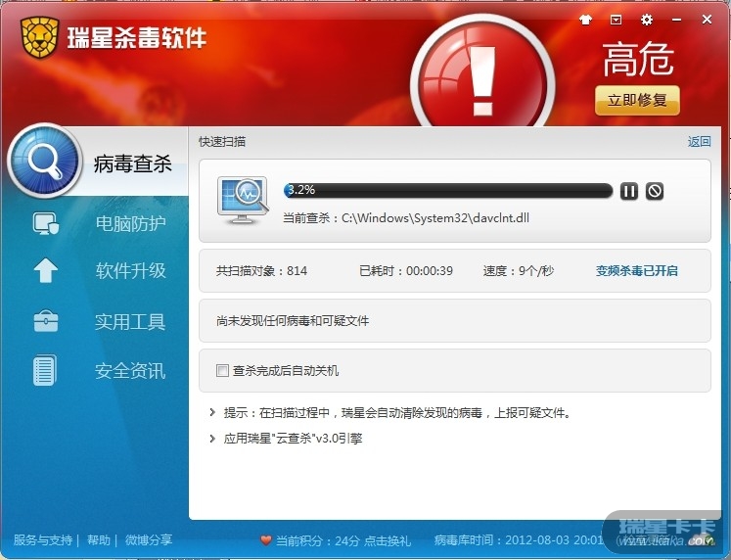Click the 帮助 link
The height and width of the screenshot is (560, 731).
pos(99,540)
